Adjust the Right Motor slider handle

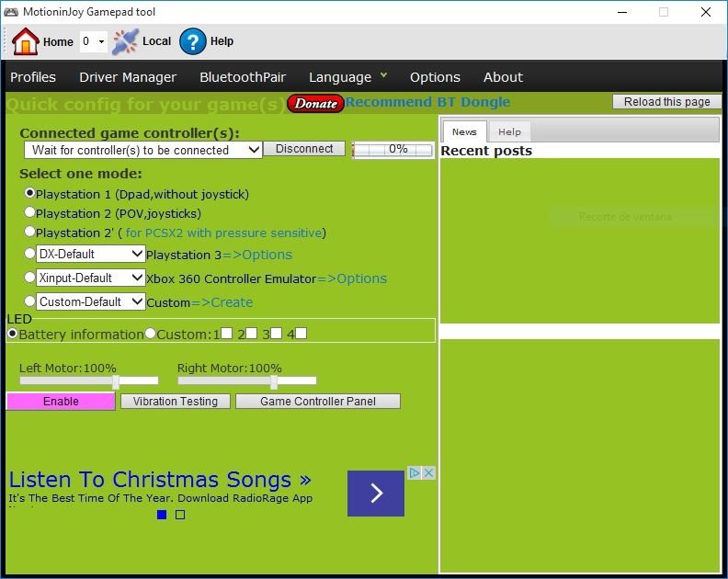(x=274, y=381)
